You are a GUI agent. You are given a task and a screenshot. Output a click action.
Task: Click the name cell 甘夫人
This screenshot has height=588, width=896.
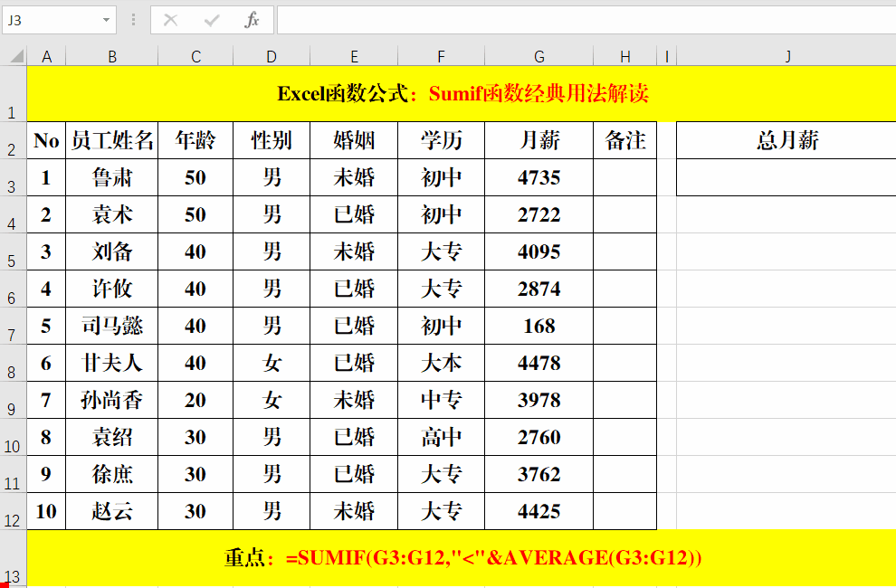tap(112, 364)
